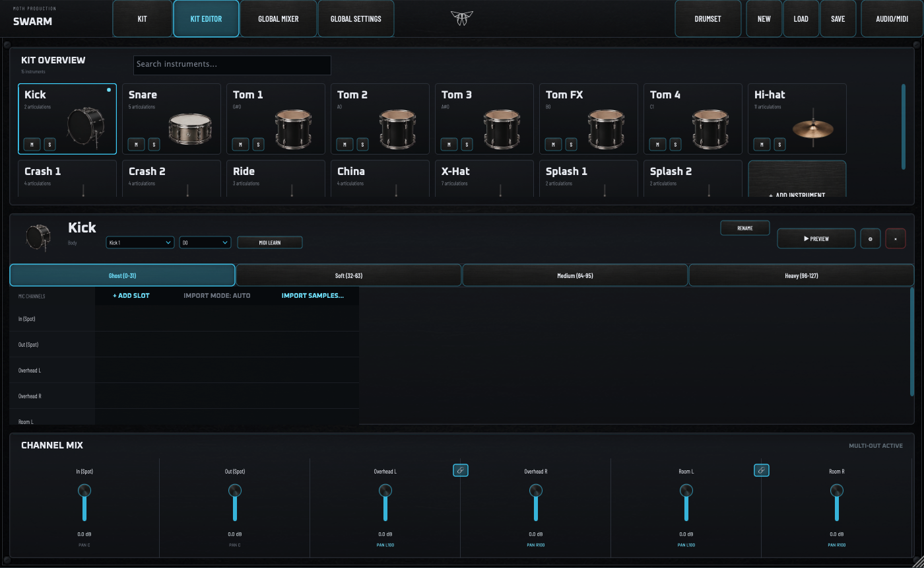
Task: Select the Splash 1 instrument card
Action: (589, 178)
